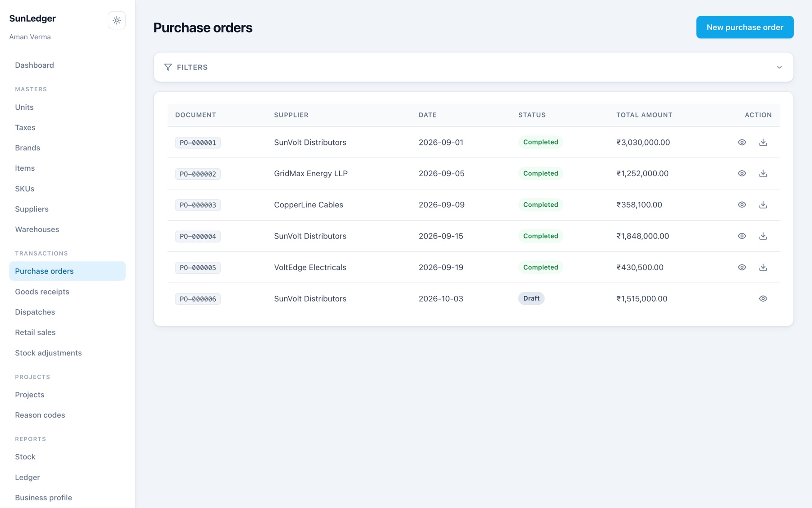812x508 pixels.
Task: Click the PO-000006 document badge
Action: pos(198,299)
